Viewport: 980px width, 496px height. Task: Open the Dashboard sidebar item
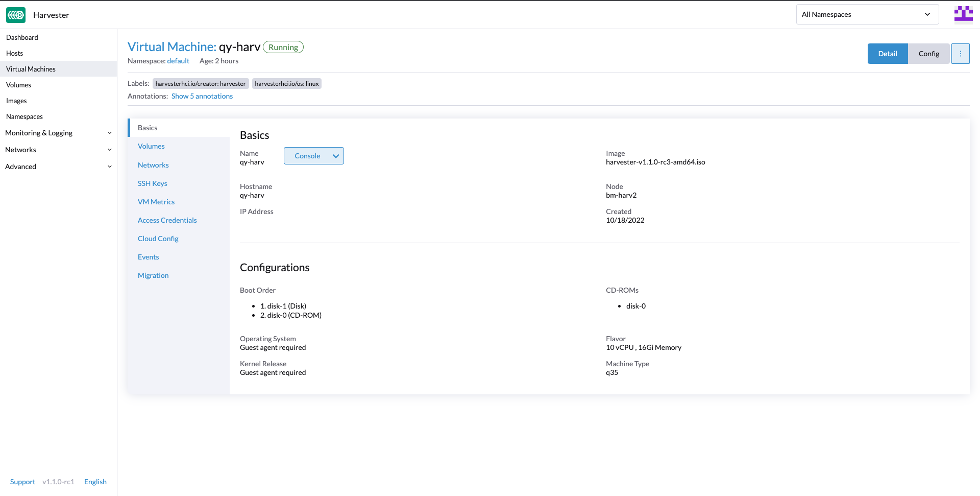point(22,37)
